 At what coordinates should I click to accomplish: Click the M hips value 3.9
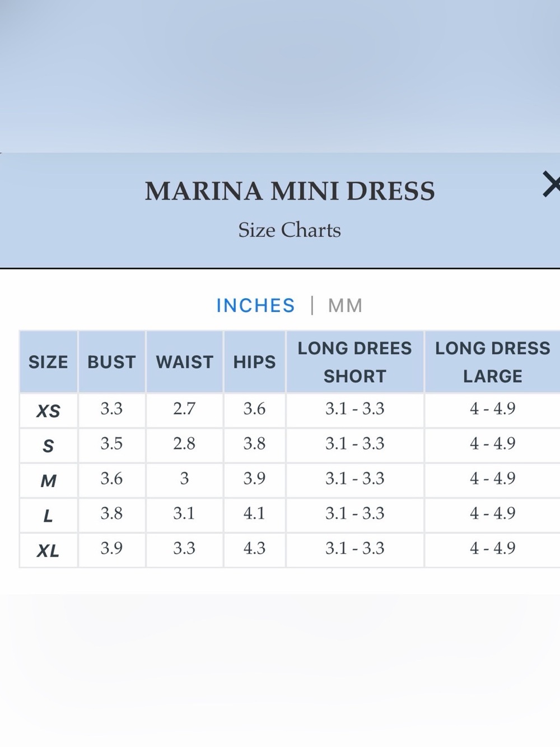[254, 479]
